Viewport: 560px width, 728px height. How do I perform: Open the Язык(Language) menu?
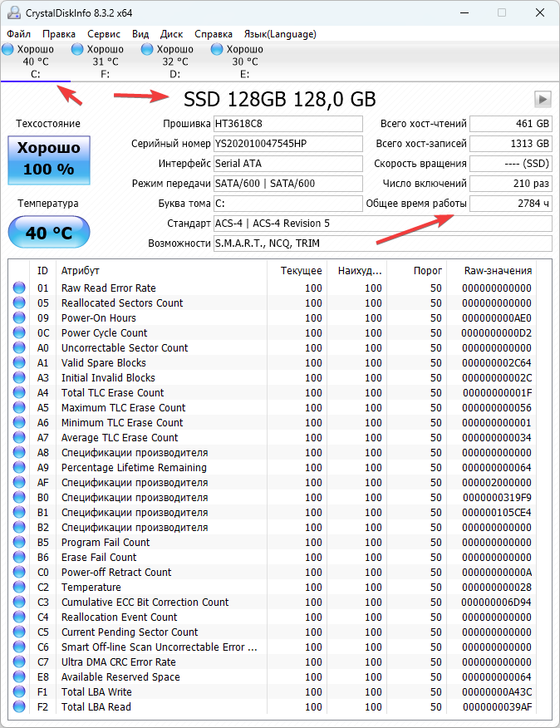tap(280, 34)
